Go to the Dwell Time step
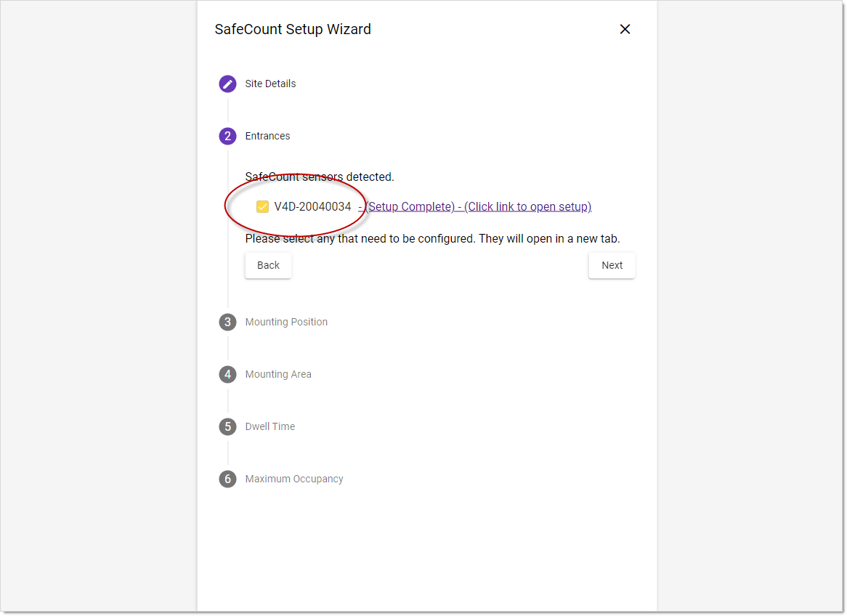Image resolution: width=847 pixels, height=616 pixels. (x=270, y=427)
